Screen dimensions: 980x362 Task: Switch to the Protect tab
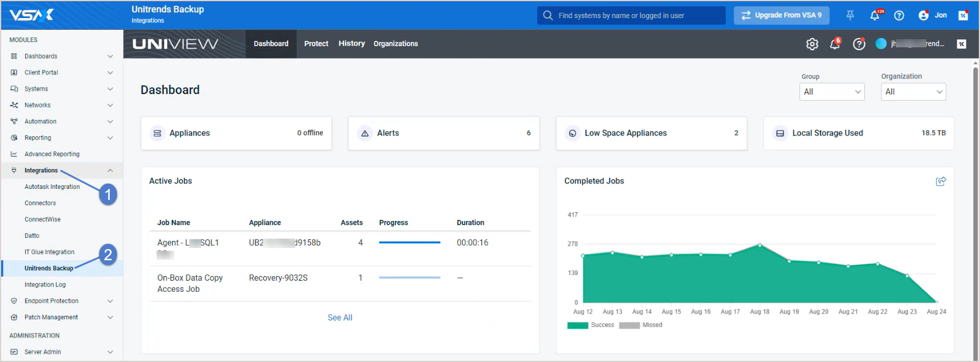(x=316, y=44)
